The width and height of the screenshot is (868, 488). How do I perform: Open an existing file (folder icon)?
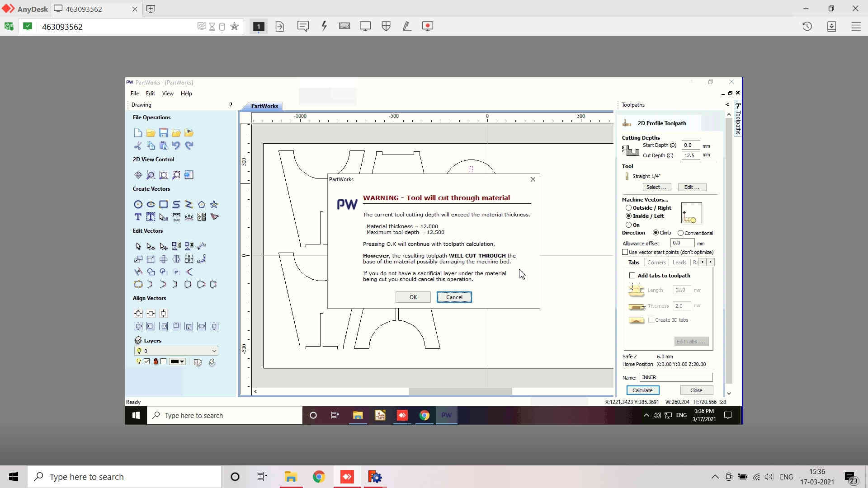(x=151, y=133)
